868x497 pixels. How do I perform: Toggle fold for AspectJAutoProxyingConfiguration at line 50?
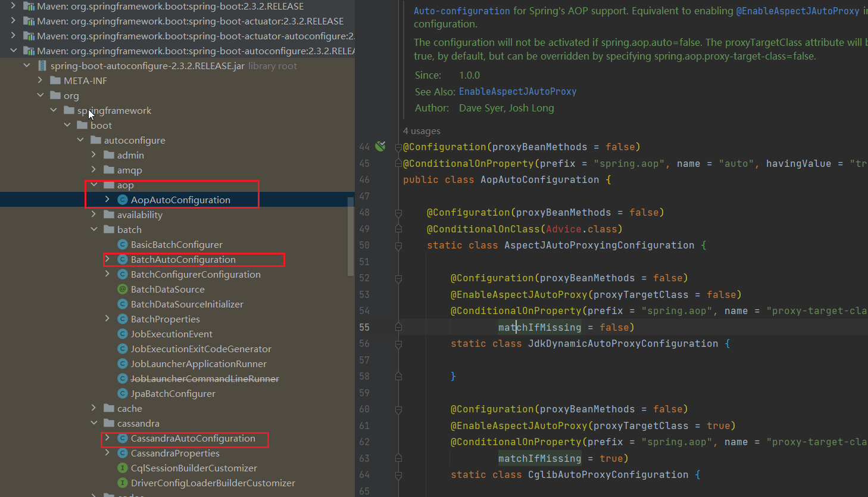[398, 246]
